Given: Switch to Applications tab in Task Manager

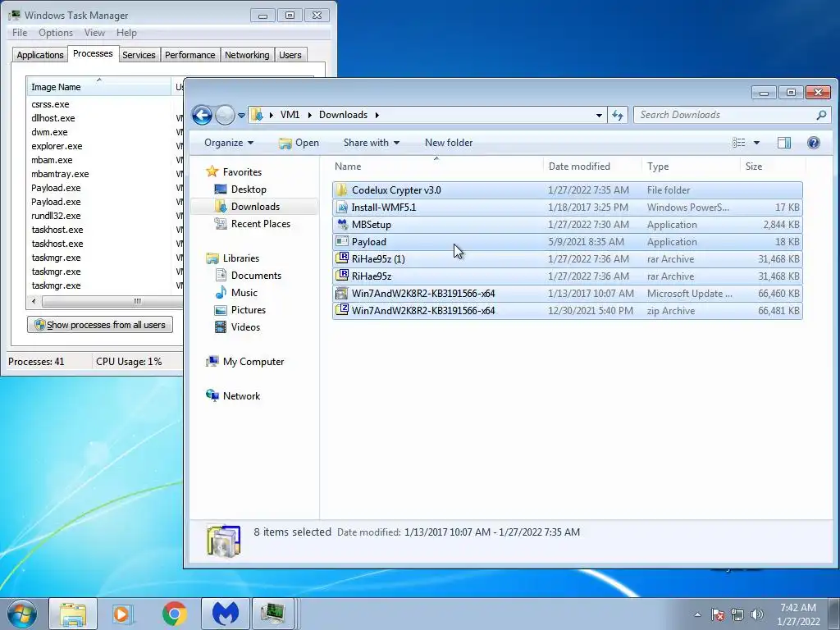Looking at the screenshot, I should pyautogui.click(x=39, y=55).
